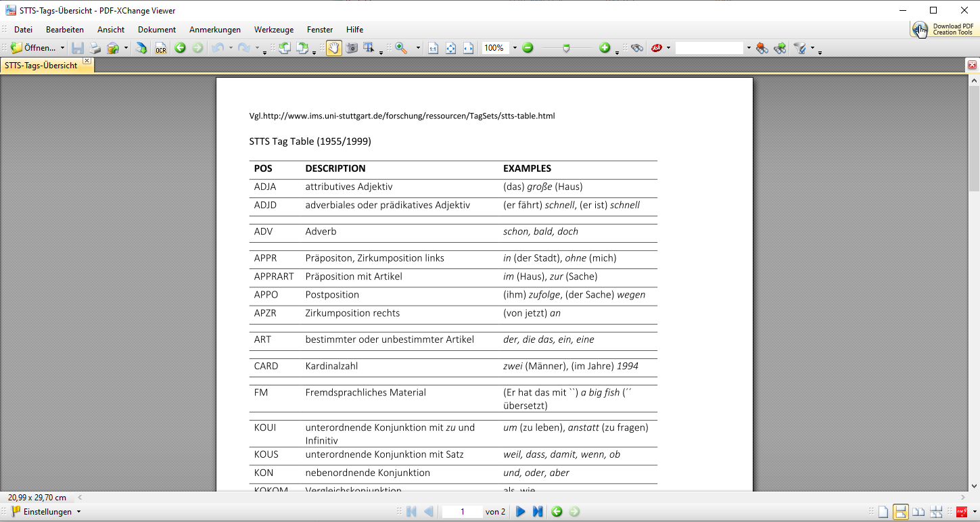
Task: Expand the Öffnen dropdown arrow
Action: 63,48
